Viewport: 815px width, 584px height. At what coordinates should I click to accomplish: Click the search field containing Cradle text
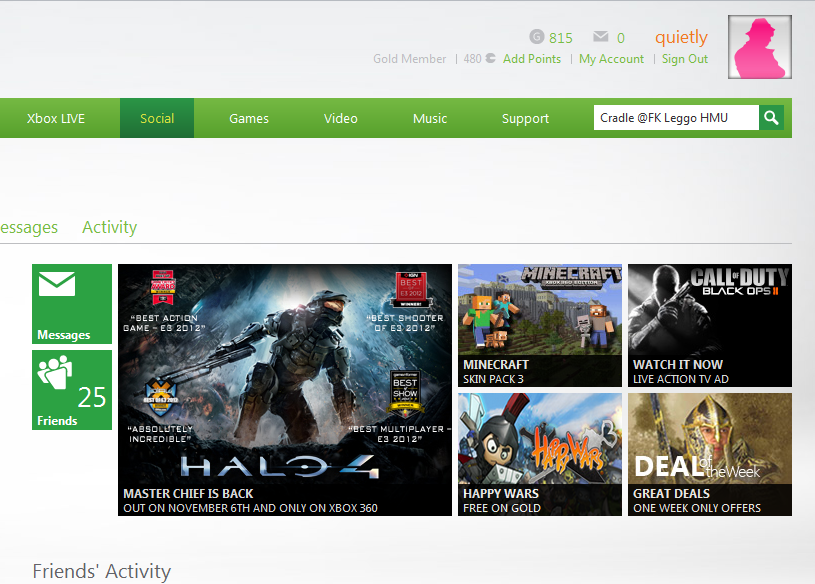(x=676, y=118)
